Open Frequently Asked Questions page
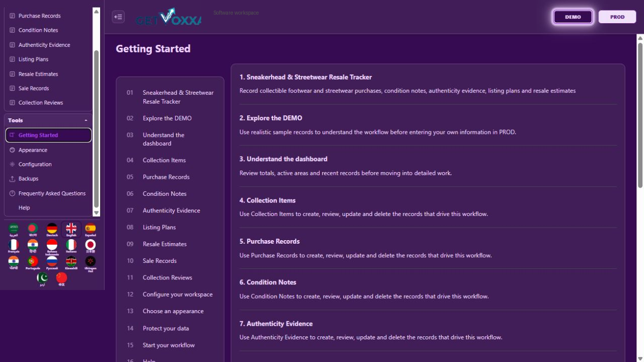The height and width of the screenshot is (362, 644). pos(48,193)
